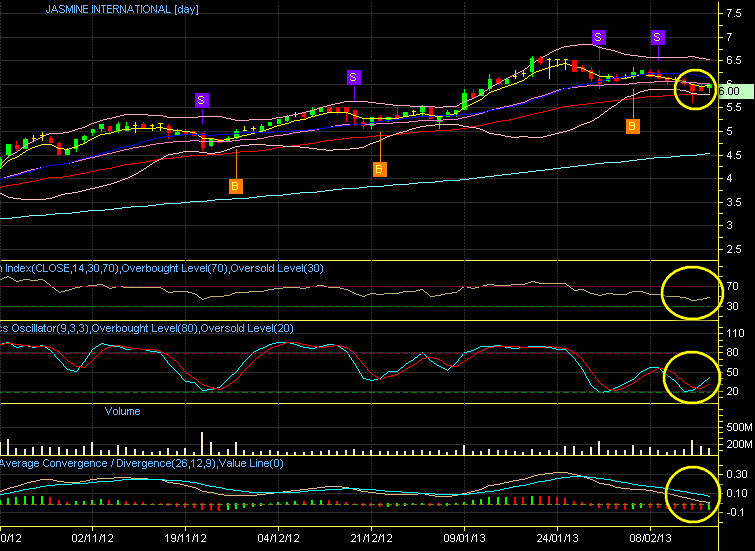The width and height of the screenshot is (755, 551).
Task: Click the current price label 6.00
Action: 734,91
